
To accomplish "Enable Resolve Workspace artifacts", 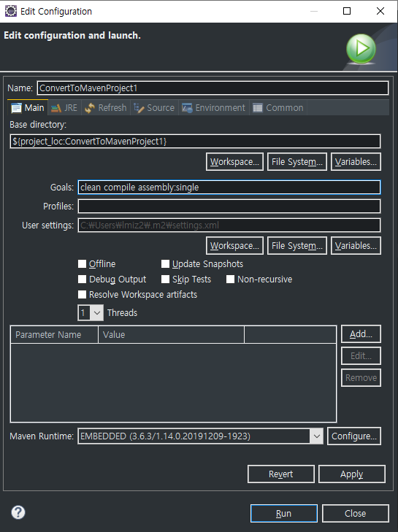I will click(83, 295).
